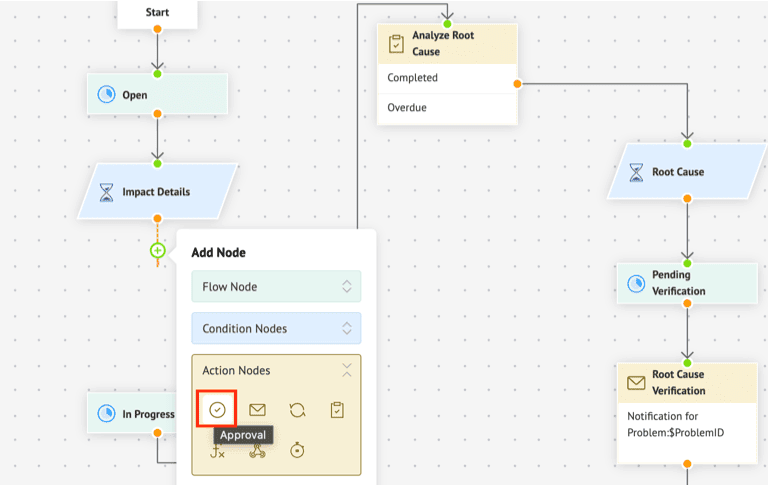Click the green input port of Pending Verification

687,264
